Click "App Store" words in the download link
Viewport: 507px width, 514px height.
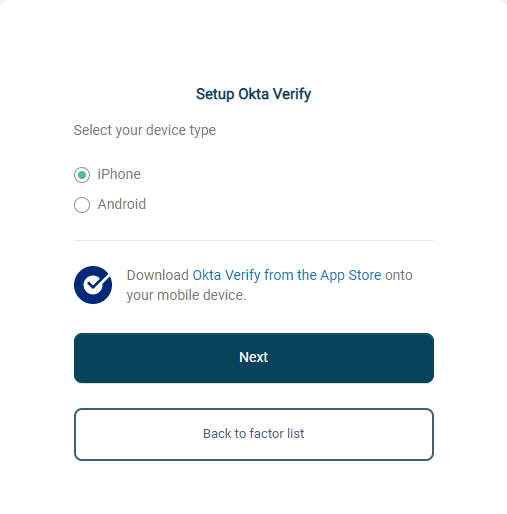pos(351,276)
